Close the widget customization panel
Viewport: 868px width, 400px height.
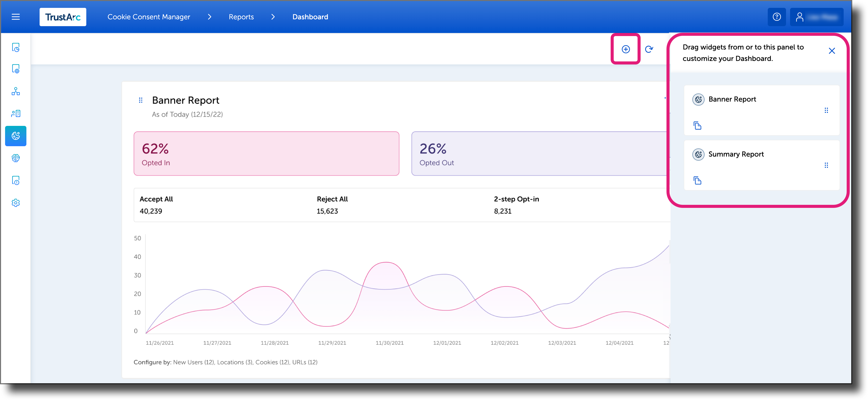coord(832,51)
